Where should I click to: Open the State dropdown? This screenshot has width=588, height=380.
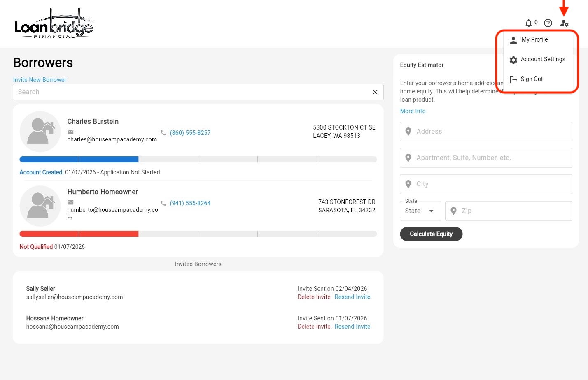coord(420,211)
